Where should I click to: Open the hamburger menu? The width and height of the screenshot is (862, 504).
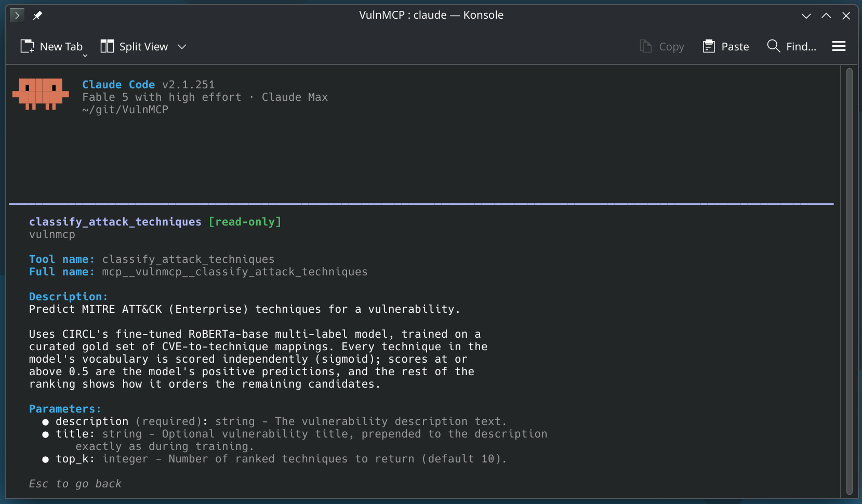point(839,46)
